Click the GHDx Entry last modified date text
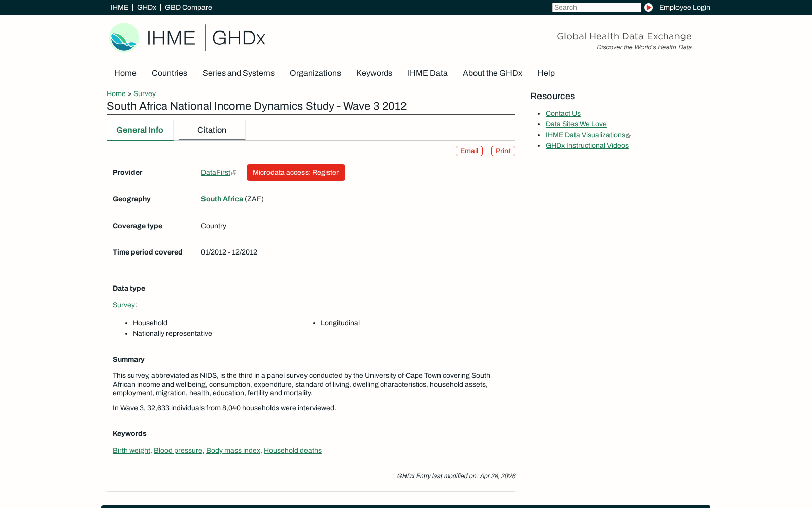This screenshot has width=812, height=508. 456,476
